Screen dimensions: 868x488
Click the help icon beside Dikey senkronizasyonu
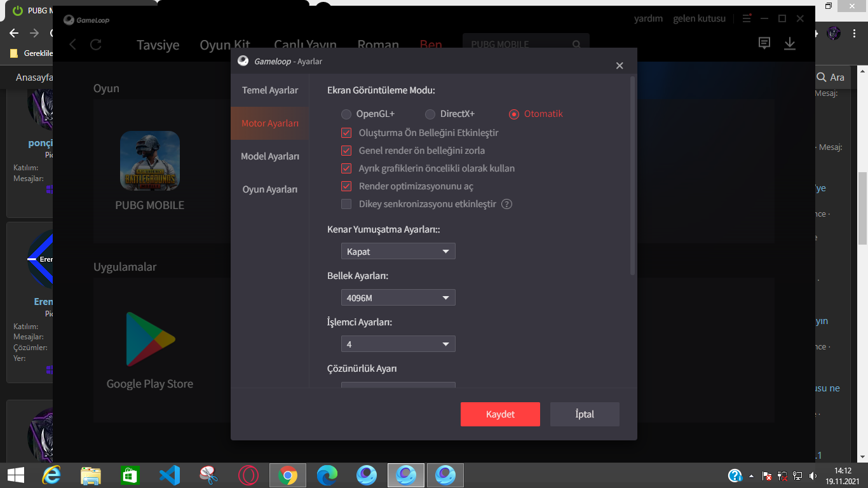coord(507,204)
